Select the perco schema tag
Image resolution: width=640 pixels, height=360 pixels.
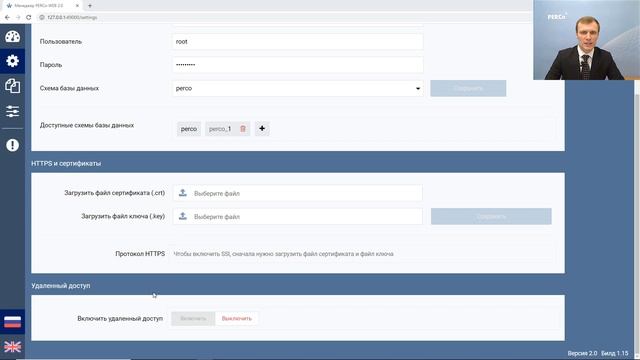click(189, 129)
